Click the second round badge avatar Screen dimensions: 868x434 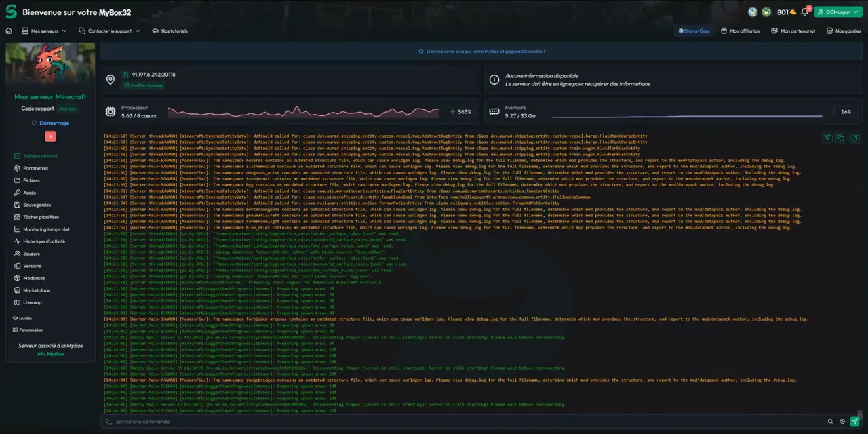766,12
